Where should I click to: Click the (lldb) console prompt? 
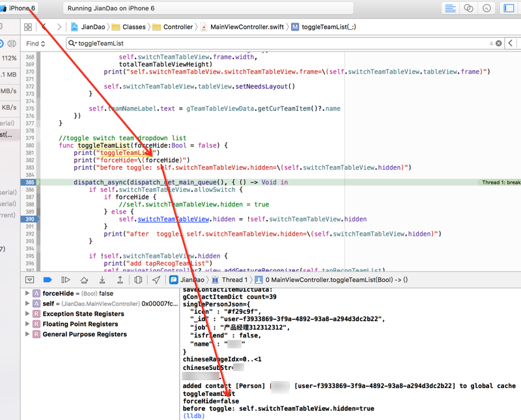193,416
